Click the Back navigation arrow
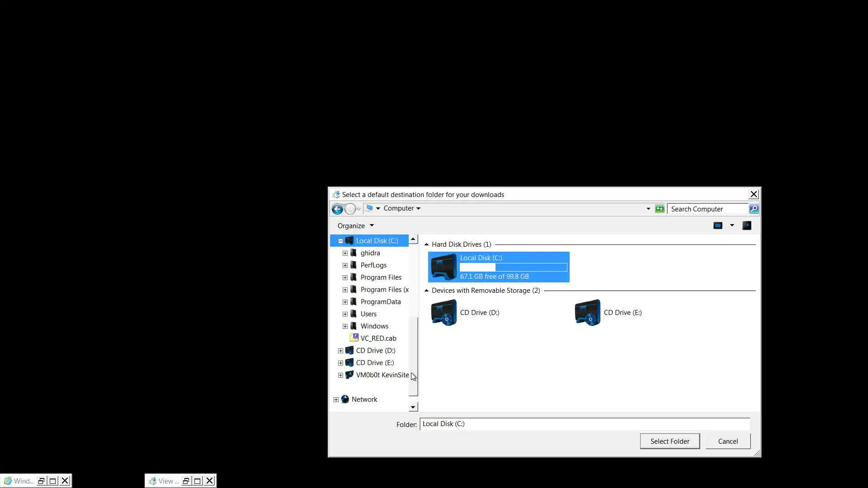The width and height of the screenshot is (868, 488). pyautogui.click(x=337, y=209)
